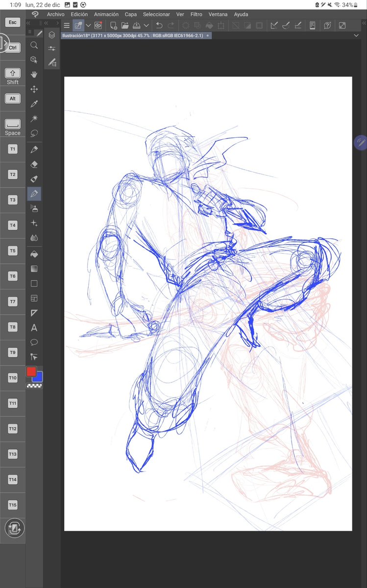The image size is (367, 588).
Task: Select the Text A tool
Action: coord(34,328)
